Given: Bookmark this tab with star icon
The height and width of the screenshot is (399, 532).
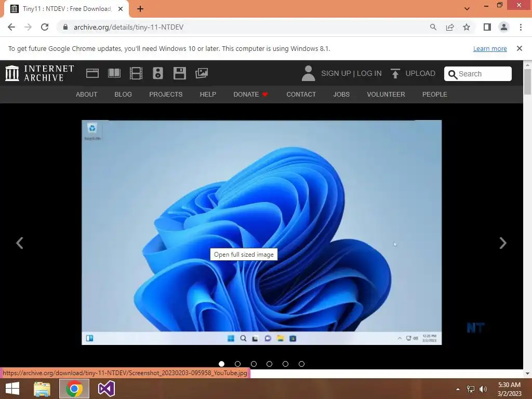Looking at the screenshot, I should [x=467, y=27].
